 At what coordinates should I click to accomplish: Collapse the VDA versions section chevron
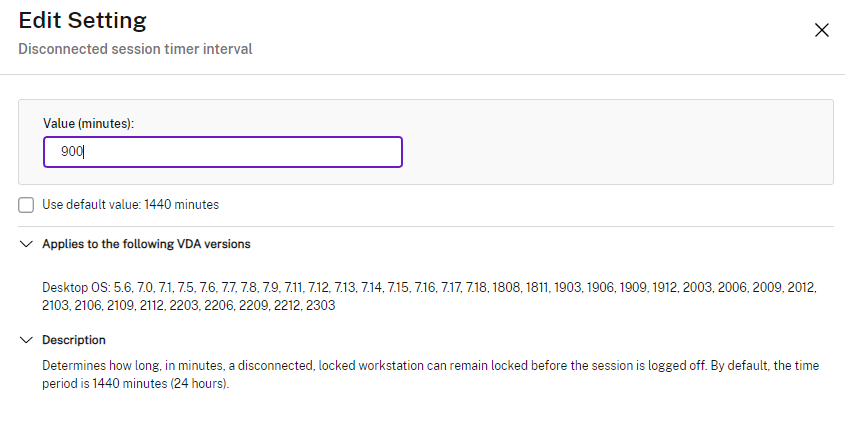coord(26,244)
